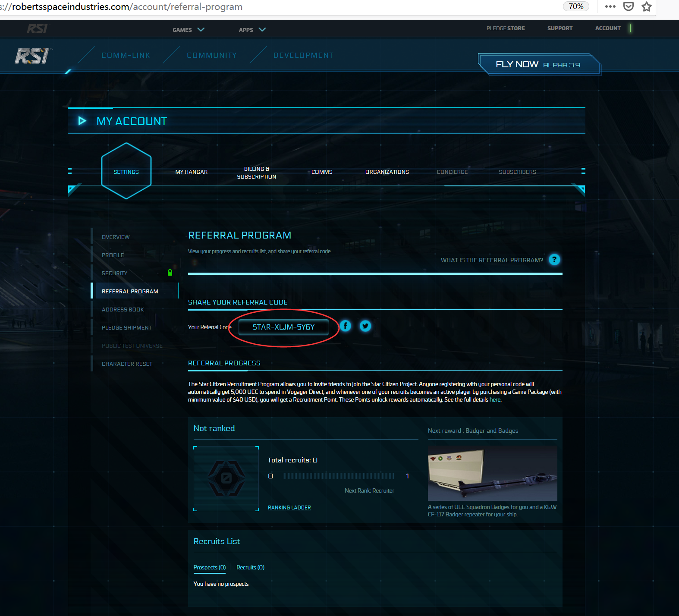
Task: Click 'Total recruits: 0' text
Action: (x=292, y=460)
